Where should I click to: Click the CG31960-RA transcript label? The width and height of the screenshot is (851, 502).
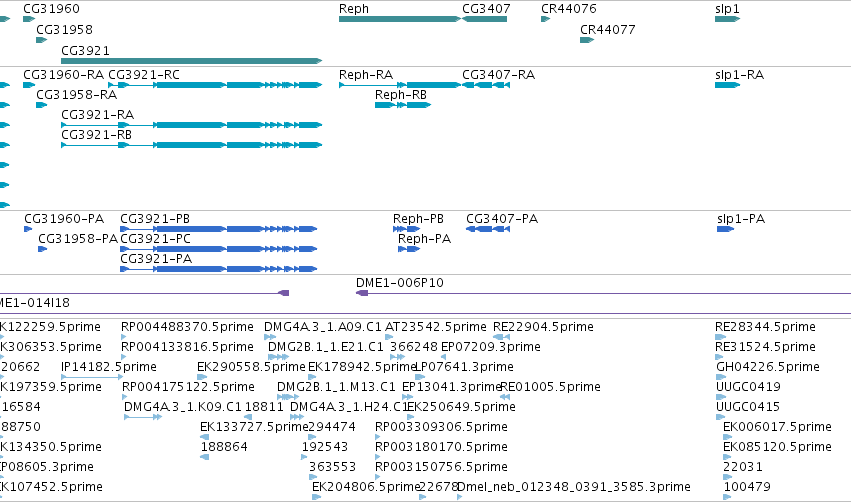pos(63,74)
